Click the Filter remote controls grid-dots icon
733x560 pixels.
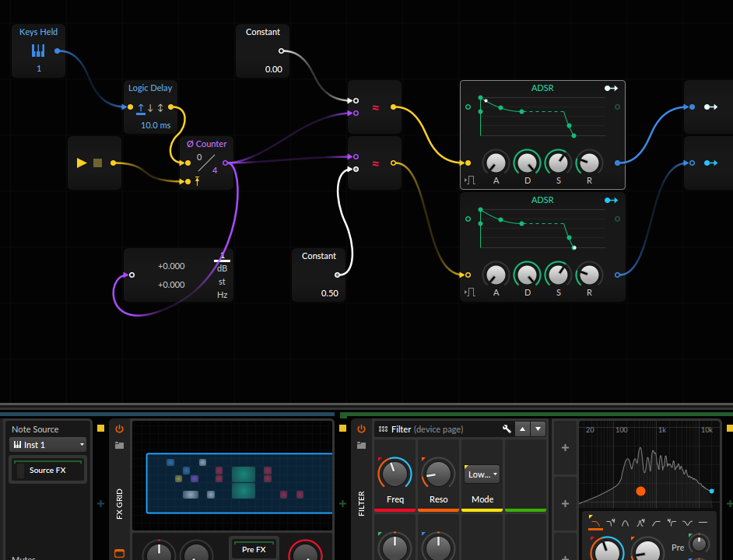tap(383, 429)
